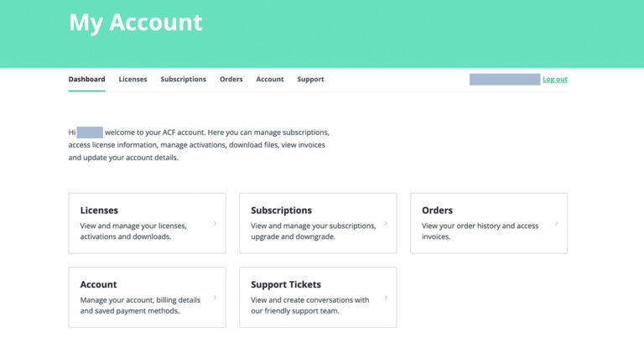
Task: Click the chevron arrow on Orders card
Action: [557, 223]
